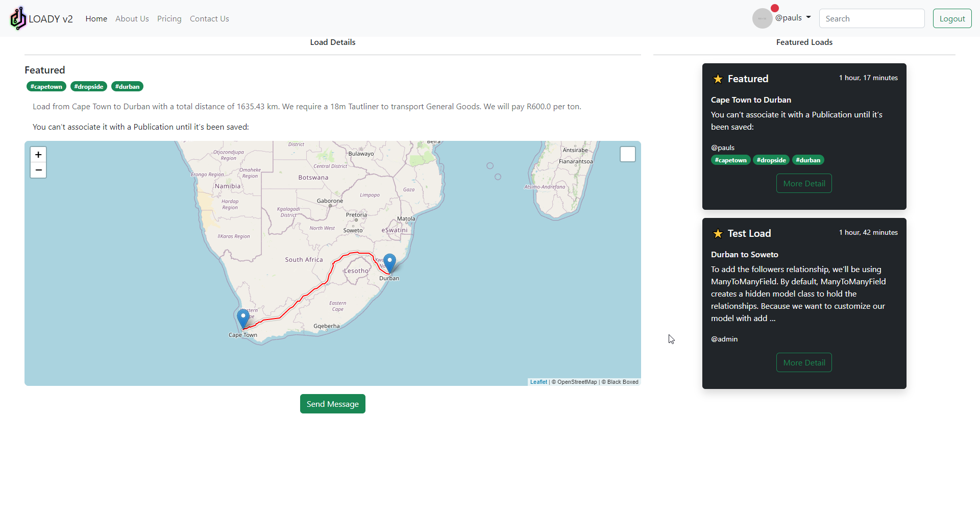Viewport: 980px width, 514px height.
Task: Click the Loady v2 logo icon
Action: tap(18, 18)
